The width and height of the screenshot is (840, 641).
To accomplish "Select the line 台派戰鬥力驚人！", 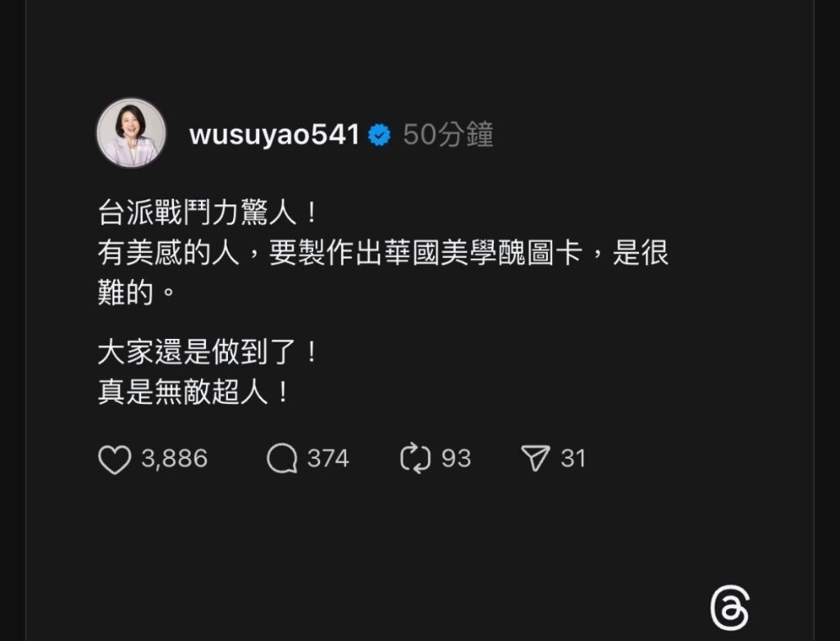I will pyautogui.click(x=210, y=213).
